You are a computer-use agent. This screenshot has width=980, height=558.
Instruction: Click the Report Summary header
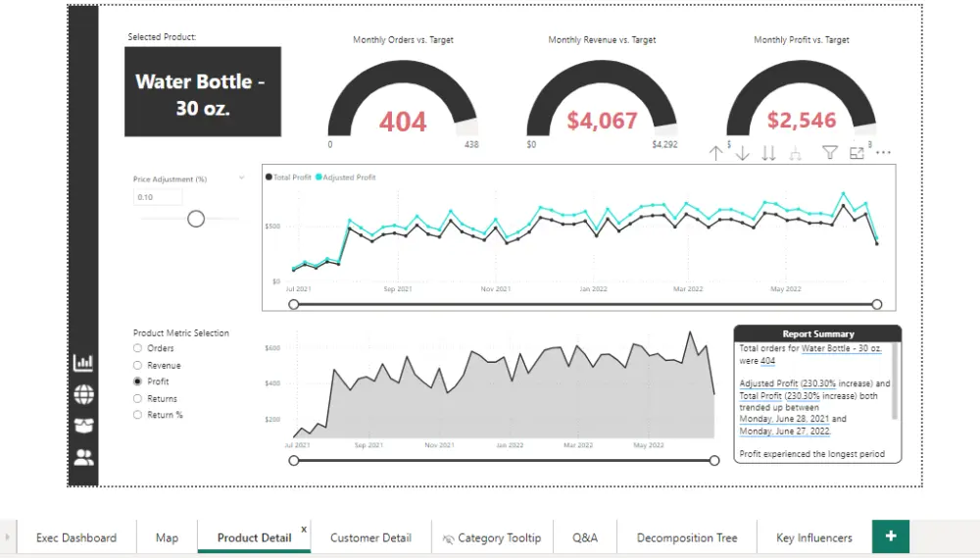[x=817, y=333]
